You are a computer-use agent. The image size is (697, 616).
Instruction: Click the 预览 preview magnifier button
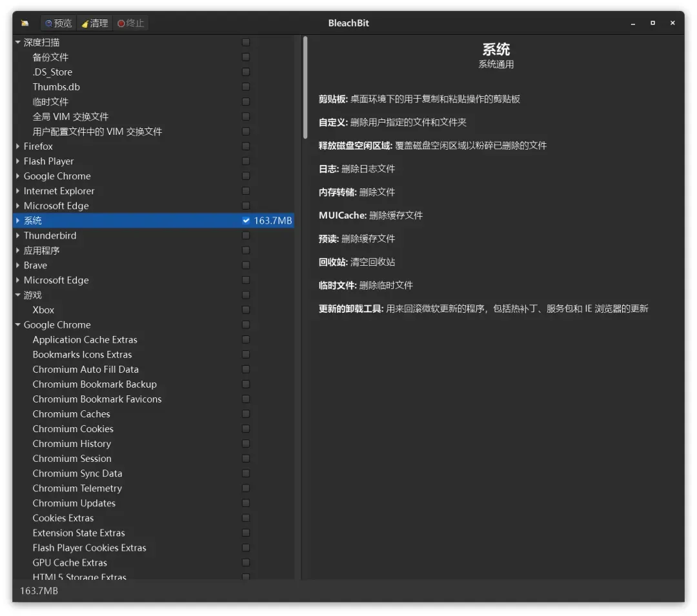(58, 23)
